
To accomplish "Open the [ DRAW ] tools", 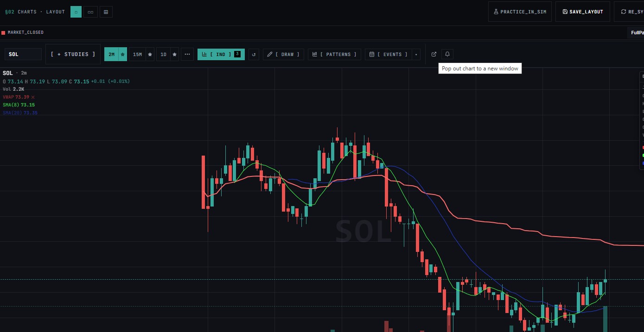I will [x=284, y=54].
